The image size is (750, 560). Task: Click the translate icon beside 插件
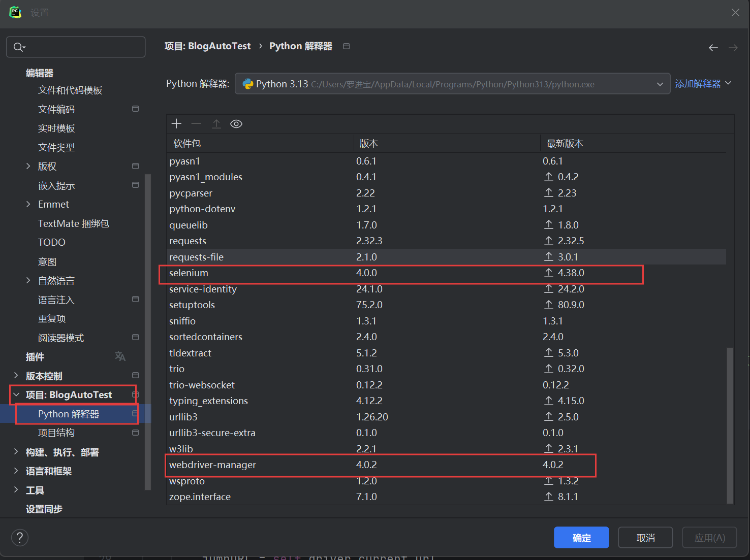(120, 356)
